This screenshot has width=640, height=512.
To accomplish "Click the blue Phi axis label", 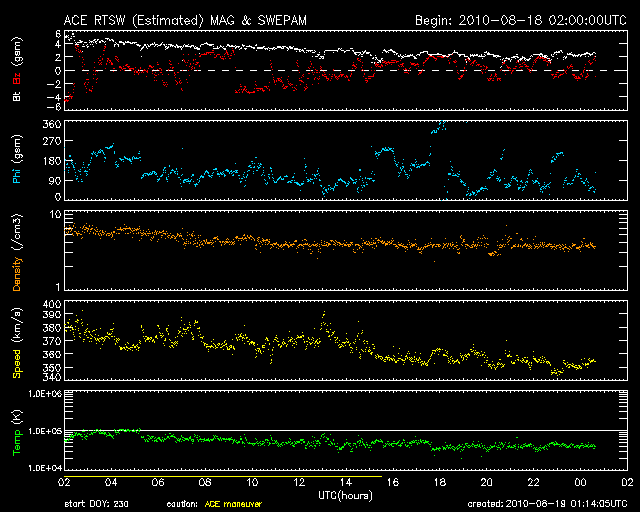I will click(x=17, y=173).
